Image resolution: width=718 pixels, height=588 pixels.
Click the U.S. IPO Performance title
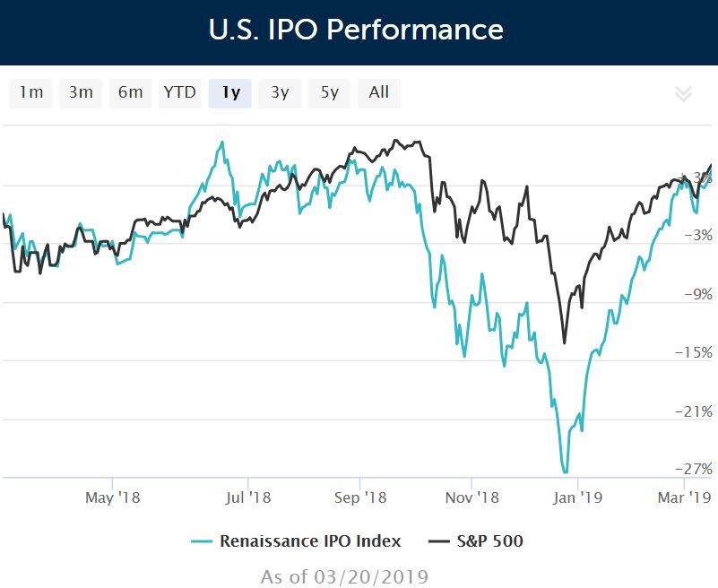pos(356,30)
